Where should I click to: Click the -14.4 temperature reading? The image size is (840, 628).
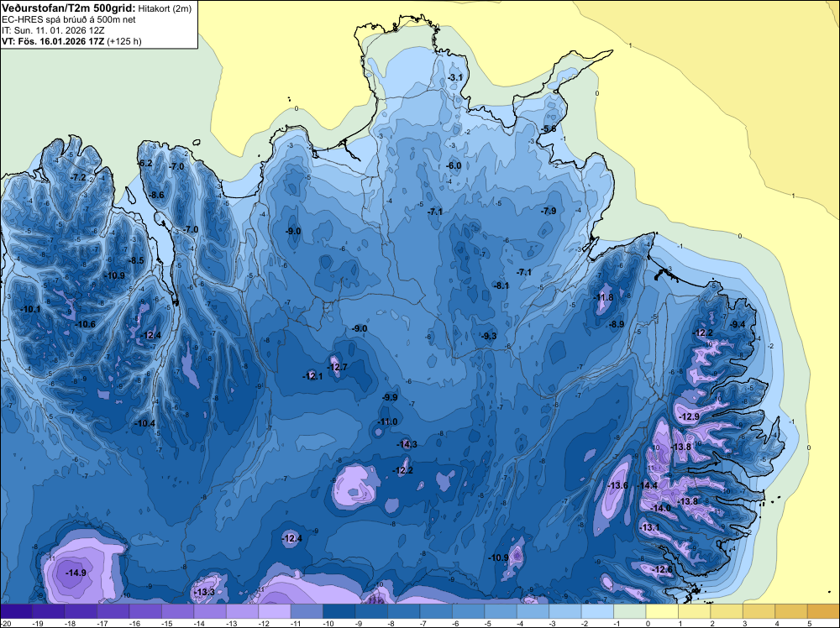[648, 485]
